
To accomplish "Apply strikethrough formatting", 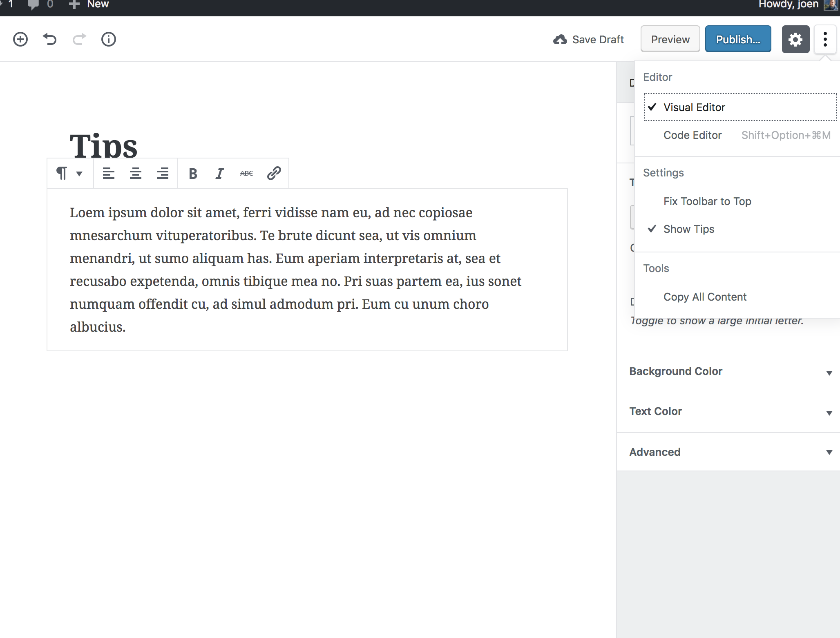I will click(x=247, y=173).
